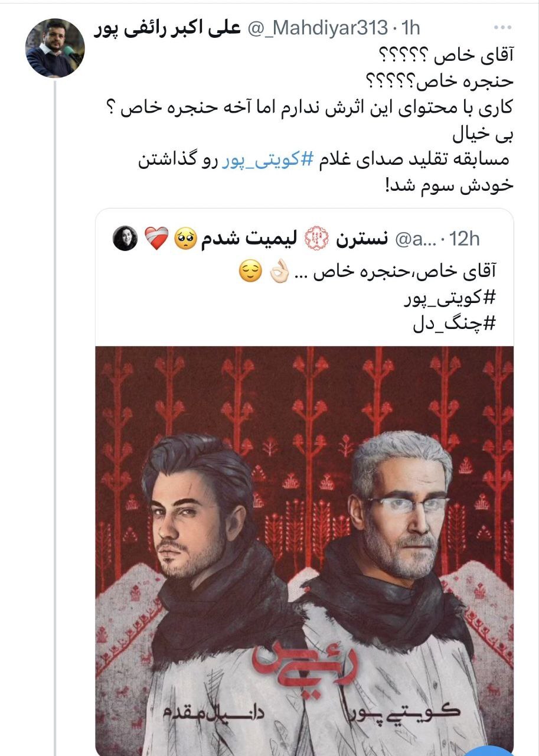The width and height of the screenshot is (539, 756).
Task: Open the quoted tweet author's small avatar
Action: (125, 239)
